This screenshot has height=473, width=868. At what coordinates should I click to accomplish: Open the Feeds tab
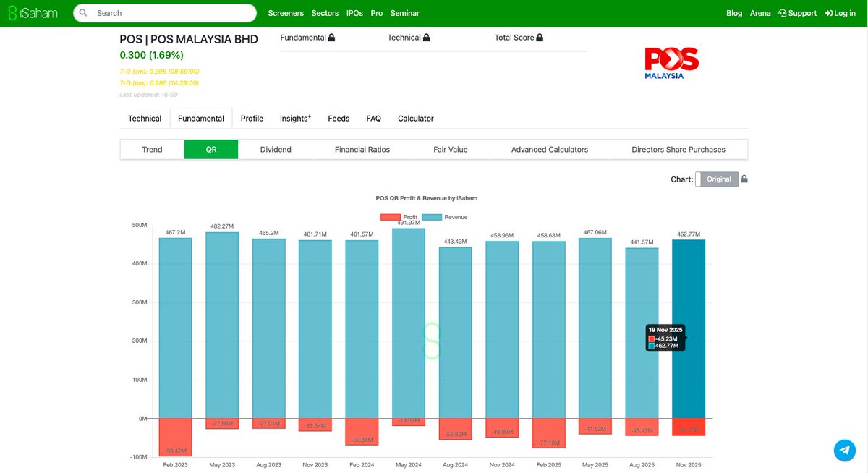pyautogui.click(x=339, y=119)
